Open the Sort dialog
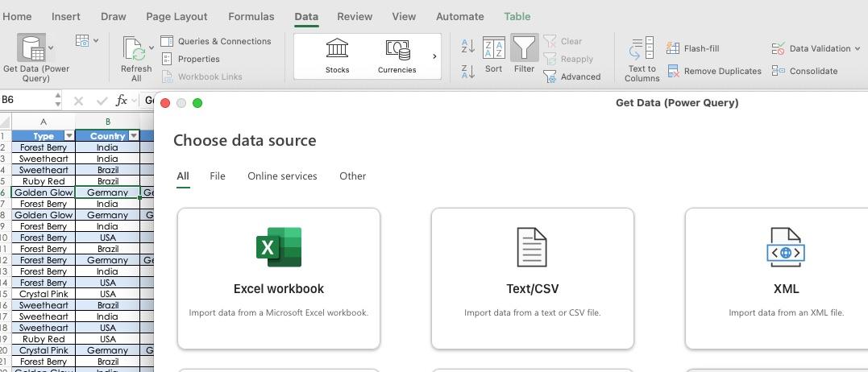The width and height of the screenshot is (868, 372). [494, 55]
